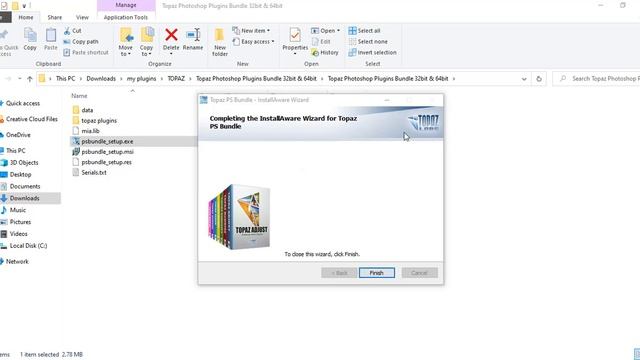Open History in the ribbon
Screen dimensions: 640x360
(x=325, y=53)
